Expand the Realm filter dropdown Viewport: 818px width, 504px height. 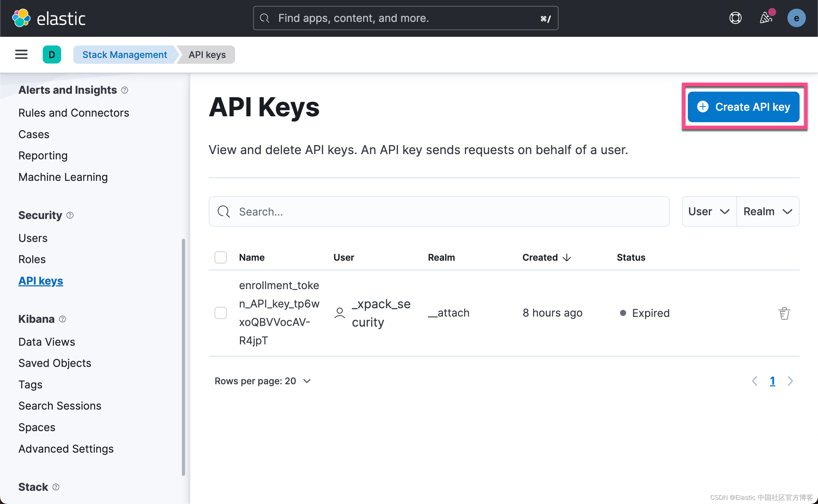(x=768, y=211)
